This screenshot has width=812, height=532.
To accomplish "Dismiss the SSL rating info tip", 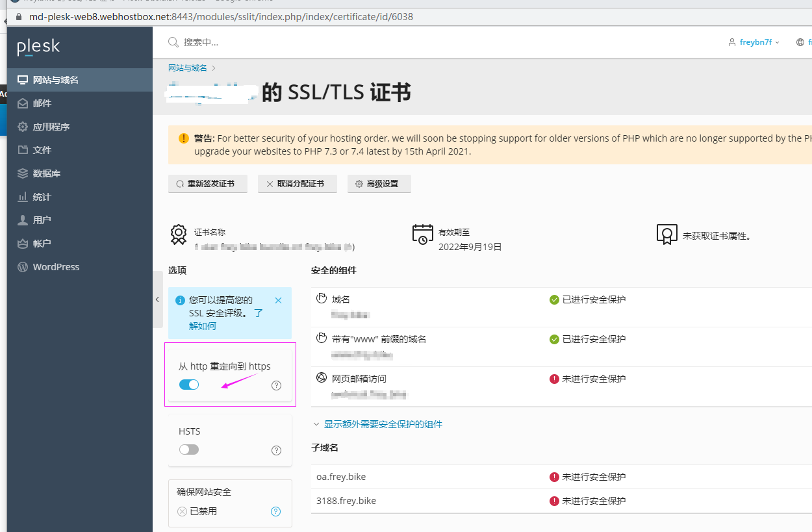I will pos(278,300).
